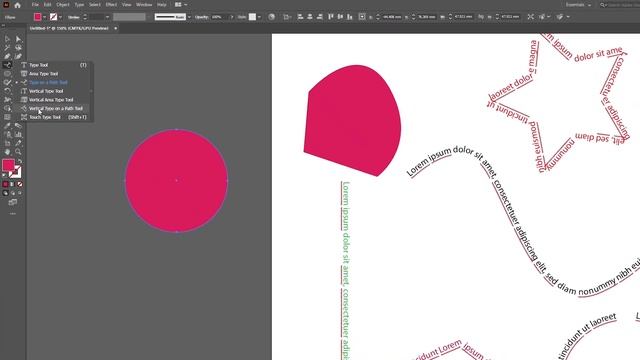Switch to Draw Behind mode
The width and height of the screenshot is (640, 360).
click(13, 193)
